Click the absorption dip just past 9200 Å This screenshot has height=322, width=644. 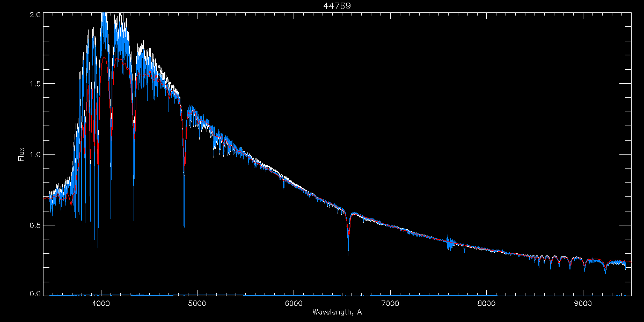click(605, 271)
